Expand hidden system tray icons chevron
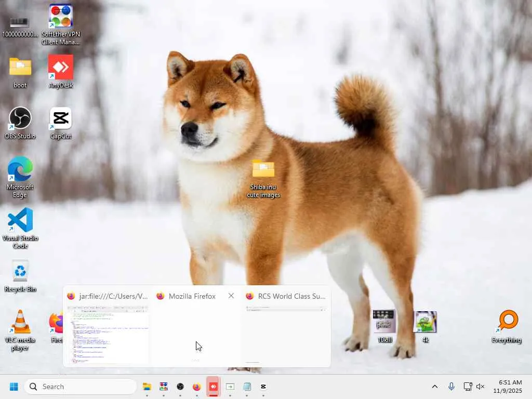The width and height of the screenshot is (532, 399). (435, 387)
